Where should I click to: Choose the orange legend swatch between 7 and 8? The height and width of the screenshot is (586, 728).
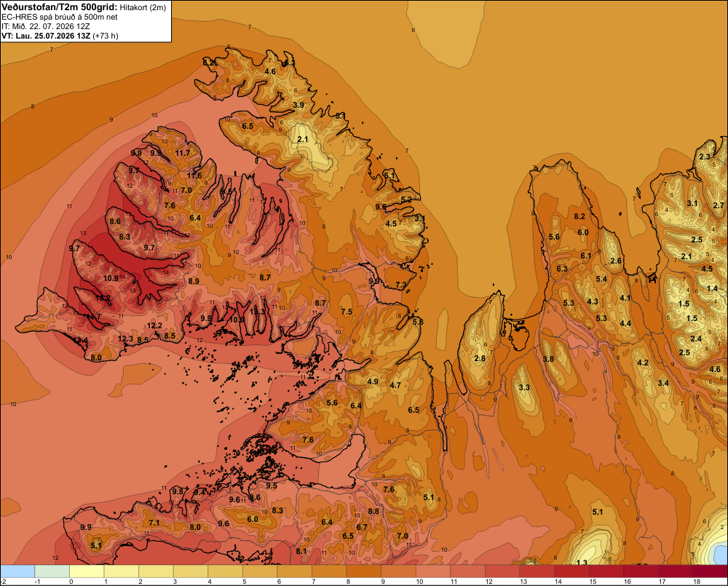329,571
